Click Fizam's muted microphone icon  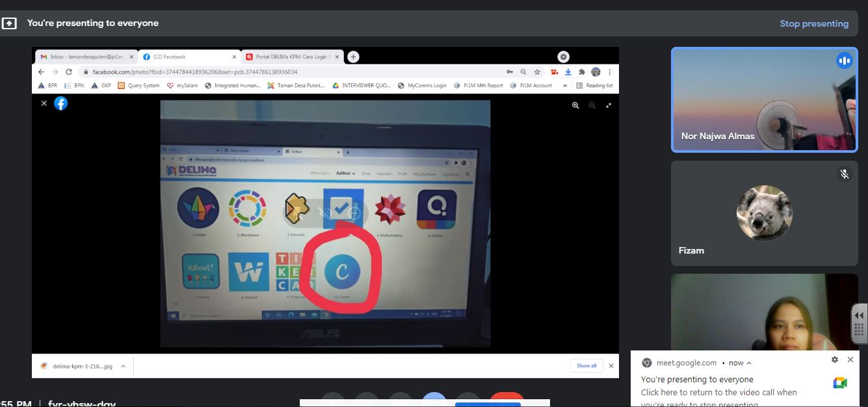coord(845,174)
